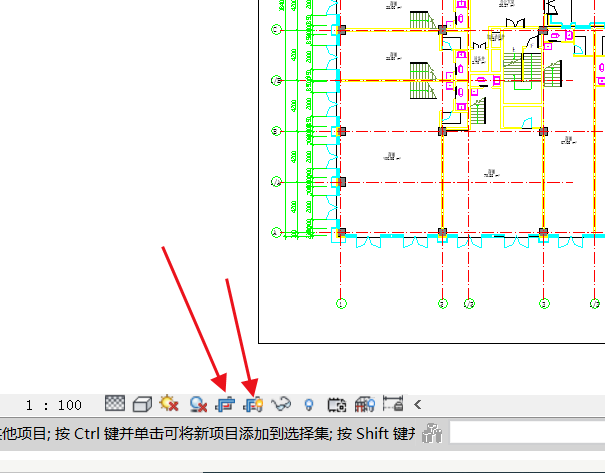Toggle the Sun Path setting

pyautogui.click(x=169, y=404)
